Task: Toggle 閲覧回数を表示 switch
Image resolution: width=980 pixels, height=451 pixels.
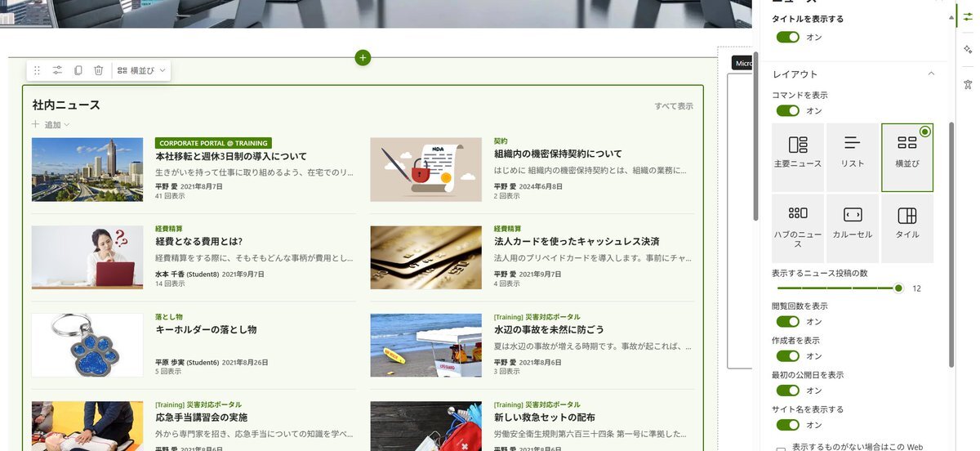Action: (x=787, y=321)
